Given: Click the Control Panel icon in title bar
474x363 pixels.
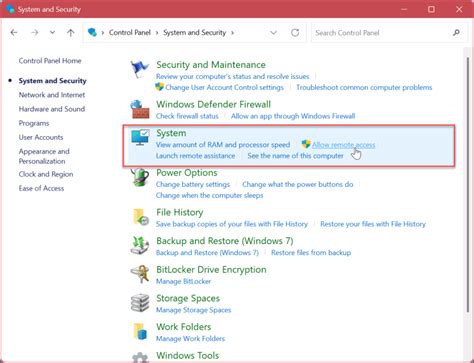Looking at the screenshot, I should [x=10, y=9].
